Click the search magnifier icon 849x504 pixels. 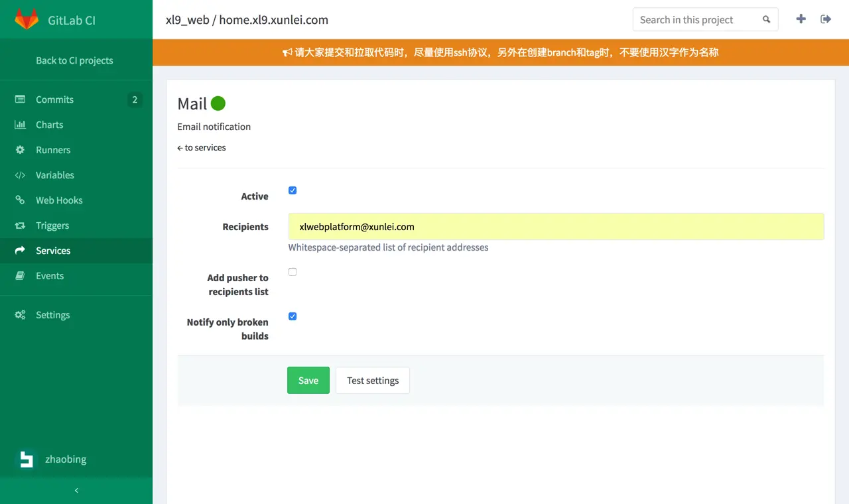tap(767, 20)
